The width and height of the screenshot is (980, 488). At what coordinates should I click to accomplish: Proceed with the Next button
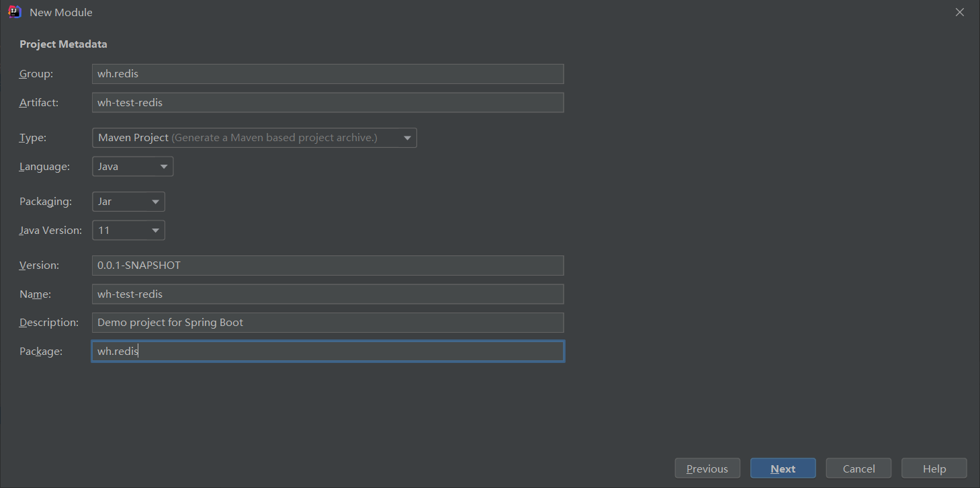783,469
